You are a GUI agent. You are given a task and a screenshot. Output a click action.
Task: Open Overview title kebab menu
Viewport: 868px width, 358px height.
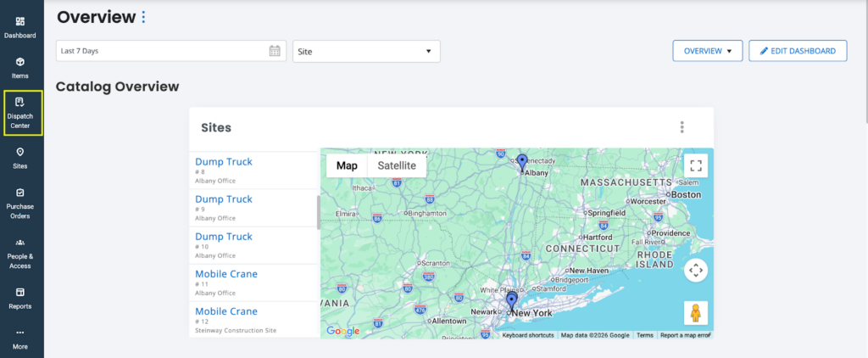click(x=143, y=17)
